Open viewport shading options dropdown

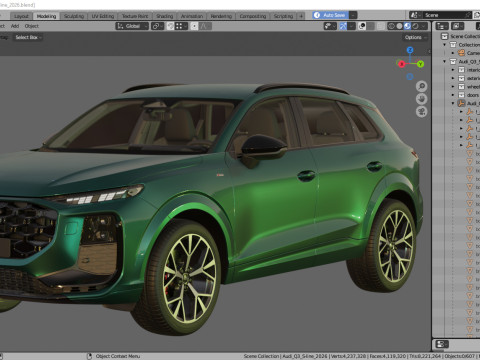click(x=424, y=26)
